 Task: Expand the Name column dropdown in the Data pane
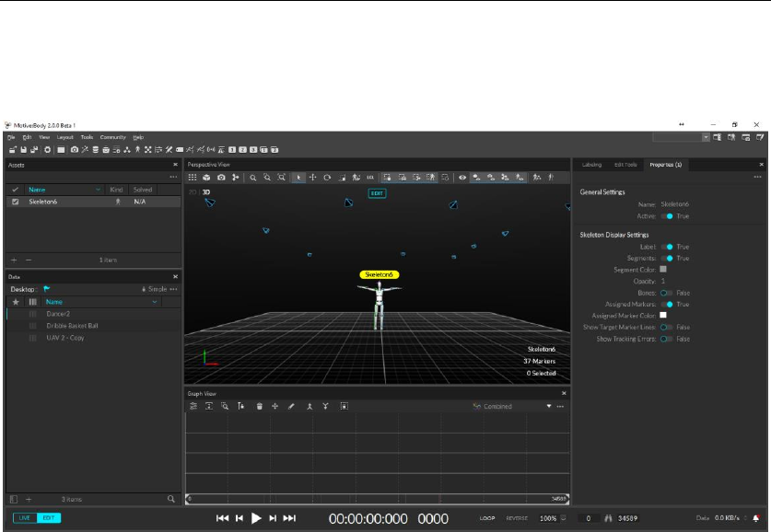coord(154,302)
